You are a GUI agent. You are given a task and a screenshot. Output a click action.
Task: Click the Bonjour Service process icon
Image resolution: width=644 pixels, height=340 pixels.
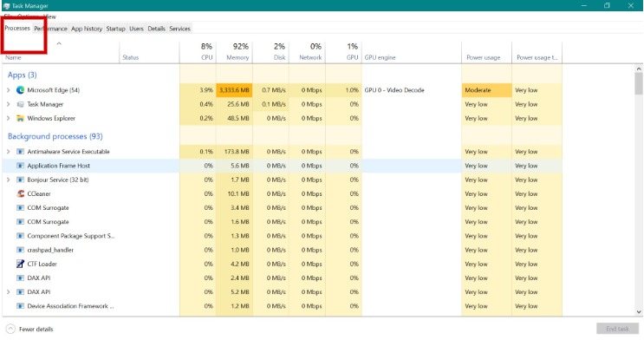pos(20,180)
